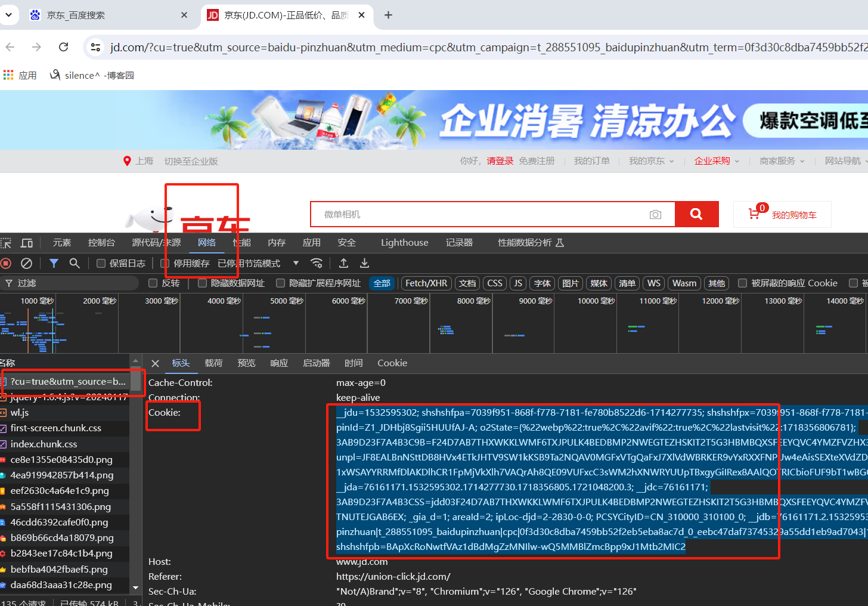868x606 pixels.
Task: Open the 载荷 tab in request details
Action: tap(213, 363)
